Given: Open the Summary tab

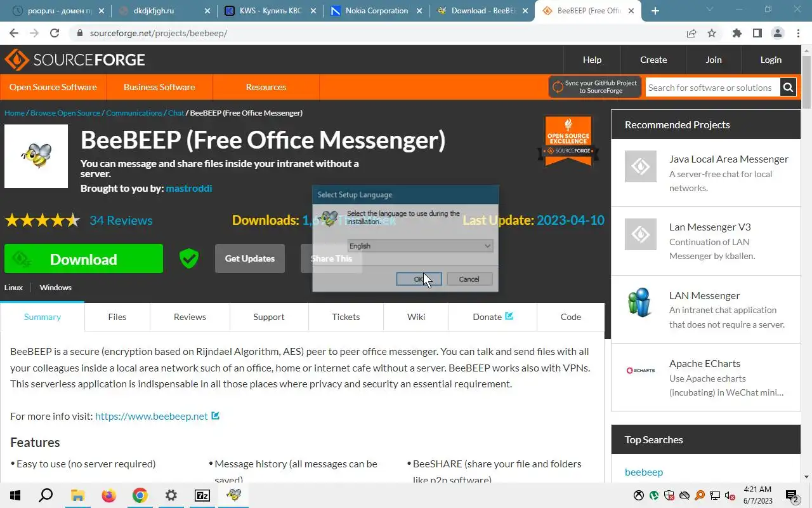Looking at the screenshot, I should point(43,317).
